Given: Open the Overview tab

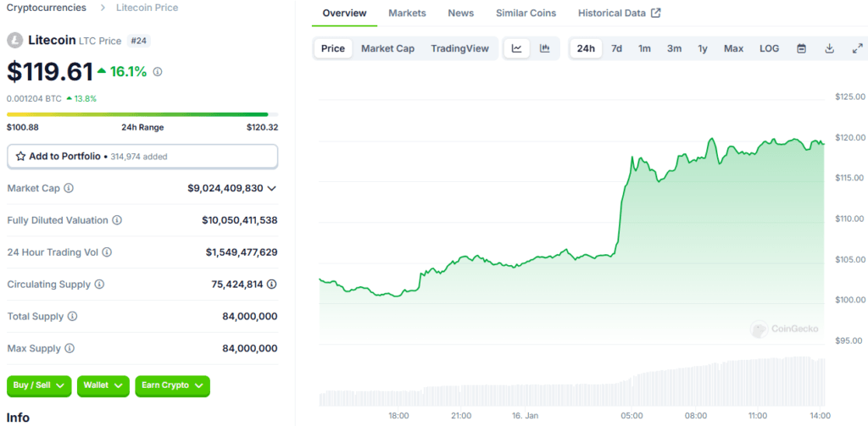Looking at the screenshot, I should [x=344, y=13].
